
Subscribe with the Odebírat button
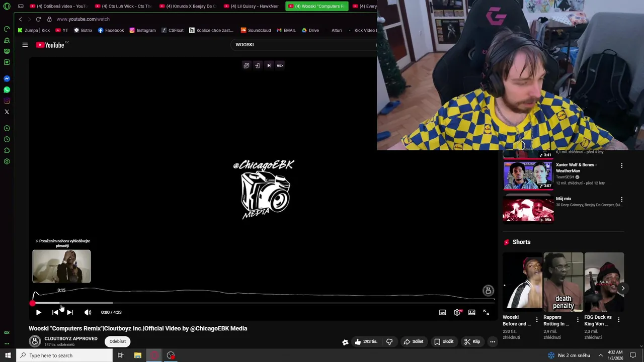click(x=118, y=341)
